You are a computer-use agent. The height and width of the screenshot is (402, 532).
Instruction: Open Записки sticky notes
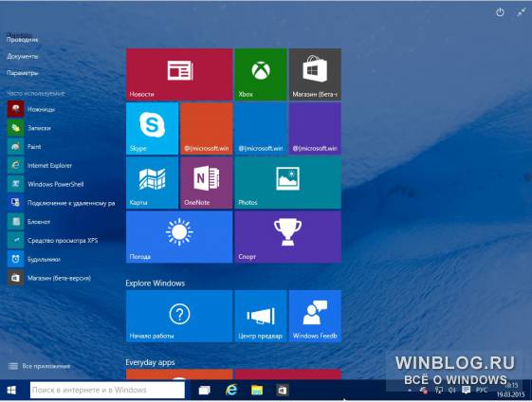click(29, 128)
